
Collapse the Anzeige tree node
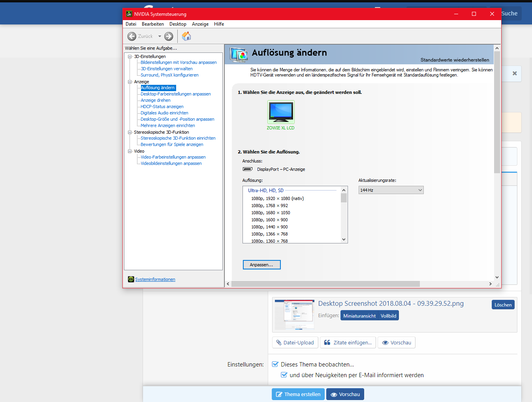click(130, 82)
